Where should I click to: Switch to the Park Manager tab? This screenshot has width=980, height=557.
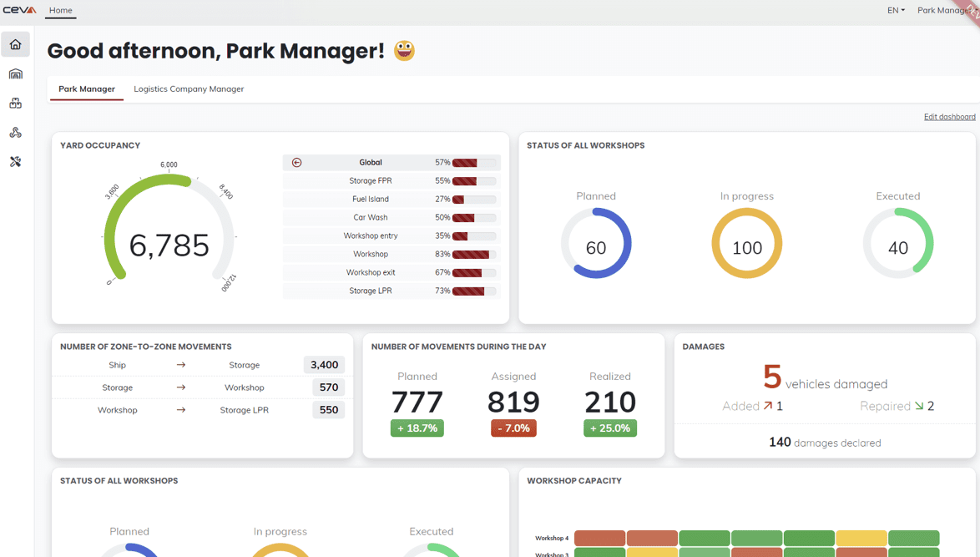pyautogui.click(x=87, y=89)
